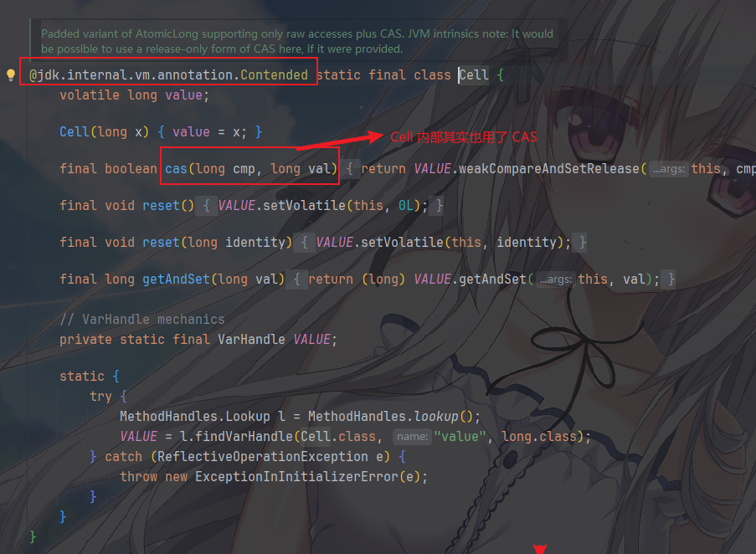Viewport: 756px width, 554px height.
Task: Click the ...args hint in cas line
Action: click(669, 169)
